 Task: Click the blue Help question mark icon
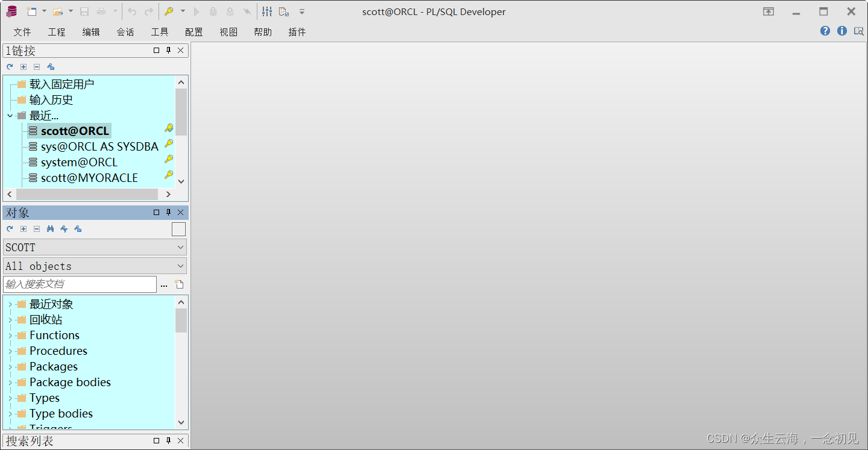tap(825, 31)
